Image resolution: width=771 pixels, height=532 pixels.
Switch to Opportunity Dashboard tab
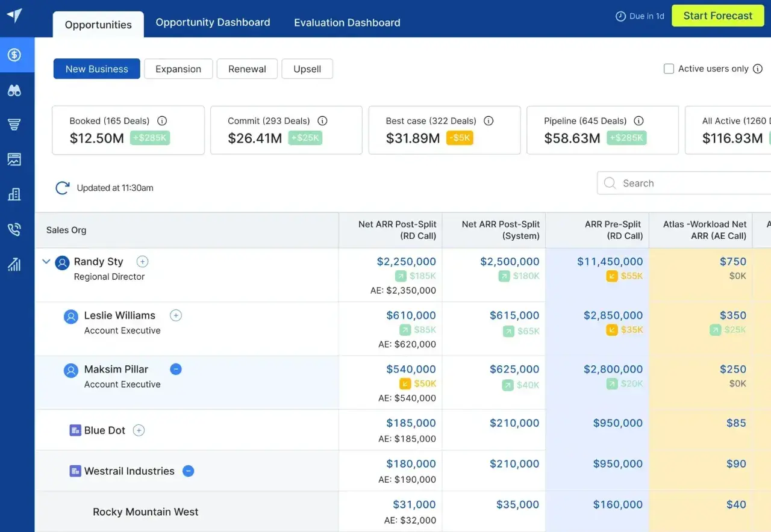213,23
